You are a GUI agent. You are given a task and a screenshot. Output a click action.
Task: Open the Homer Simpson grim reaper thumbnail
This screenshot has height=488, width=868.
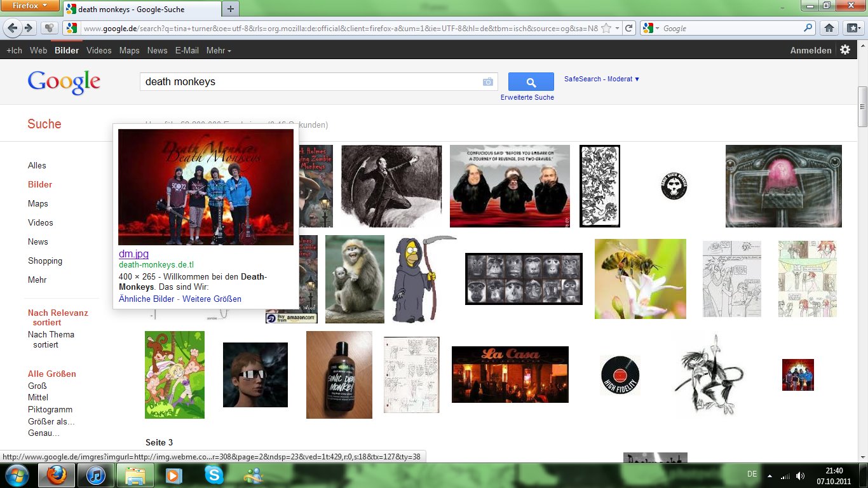point(424,278)
